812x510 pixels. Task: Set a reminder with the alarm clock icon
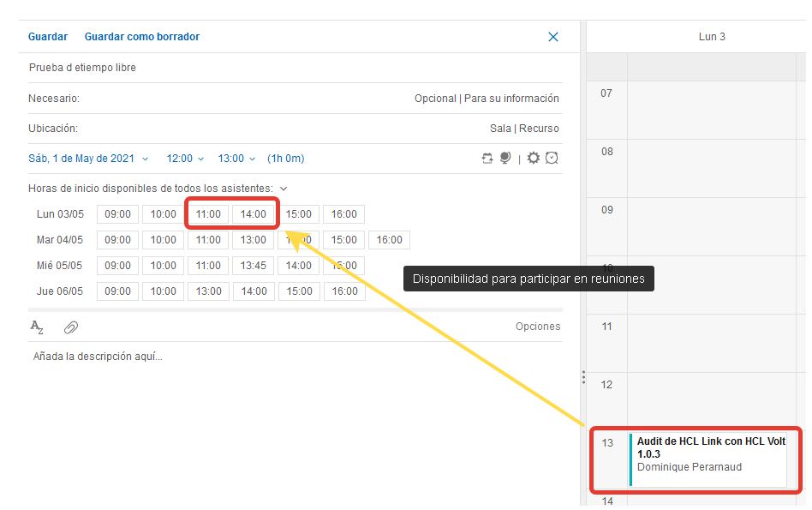(x=552, y=159)
